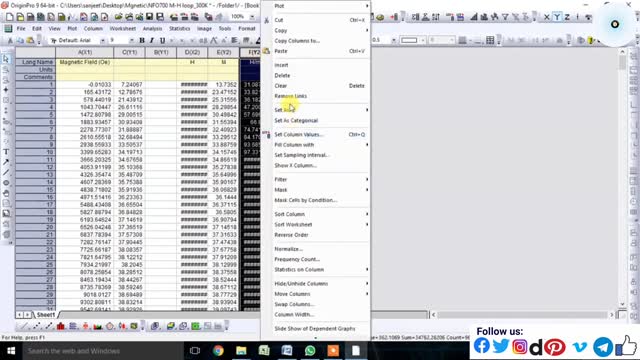640x360 pixels.
Task: Open the Default Arial font dropdown
Action: [x=102, y=40]
